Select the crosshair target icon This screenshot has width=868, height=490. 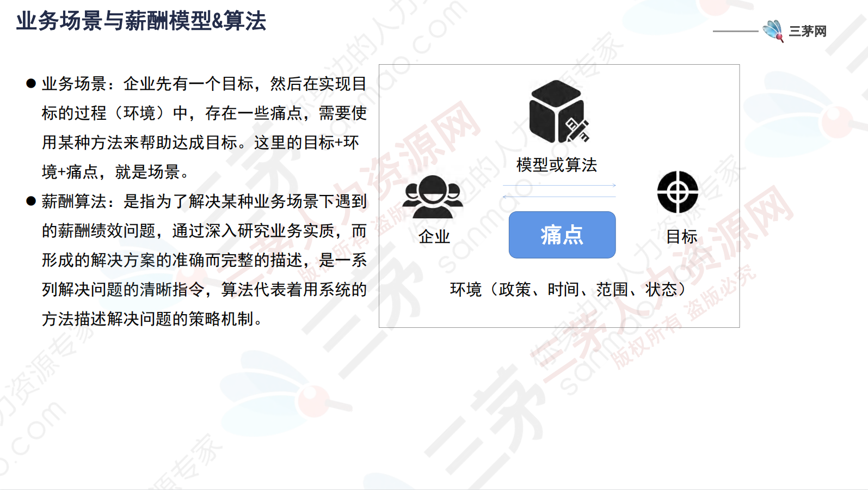678,192
